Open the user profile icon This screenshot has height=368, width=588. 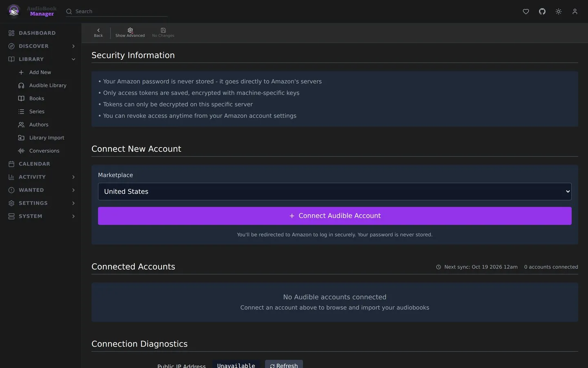coord(575,11)
